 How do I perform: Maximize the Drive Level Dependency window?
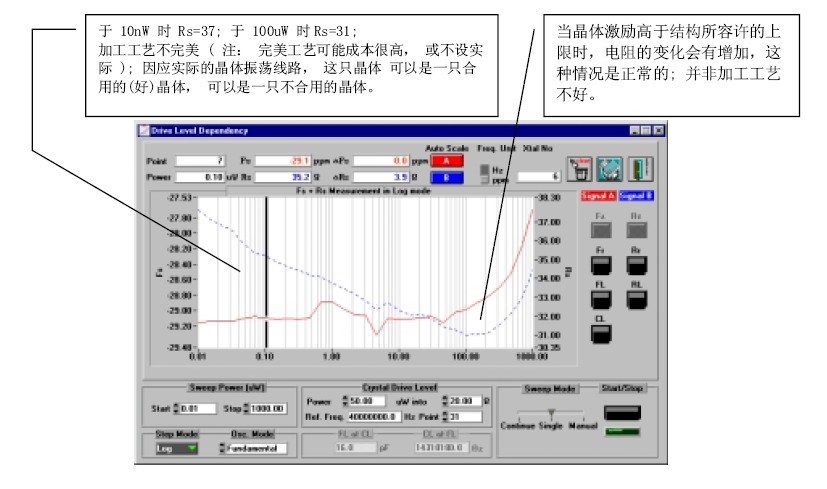tap(646, 131)
